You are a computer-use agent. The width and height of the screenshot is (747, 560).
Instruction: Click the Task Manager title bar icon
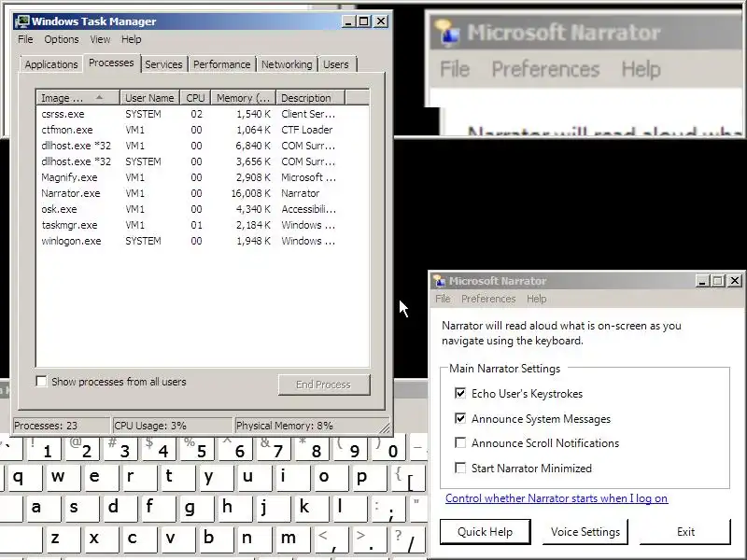pyautogui.click(x=22, y=21)
